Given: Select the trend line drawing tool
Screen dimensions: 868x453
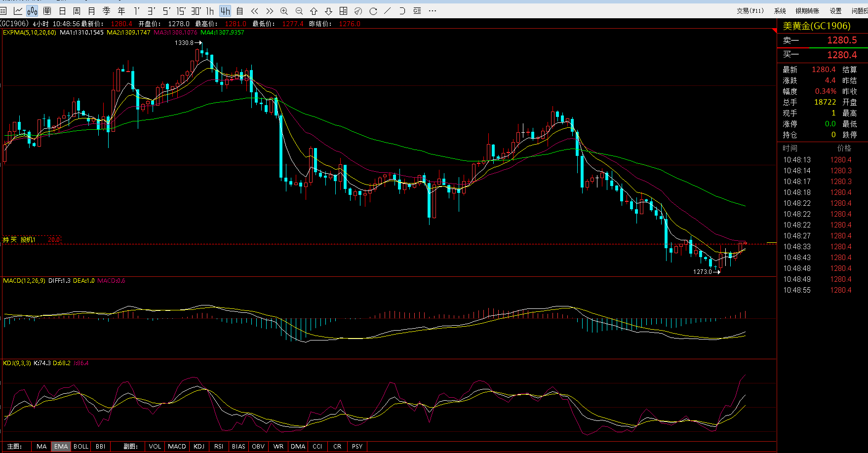Looking at the screenshot, I should click(388, 11).
